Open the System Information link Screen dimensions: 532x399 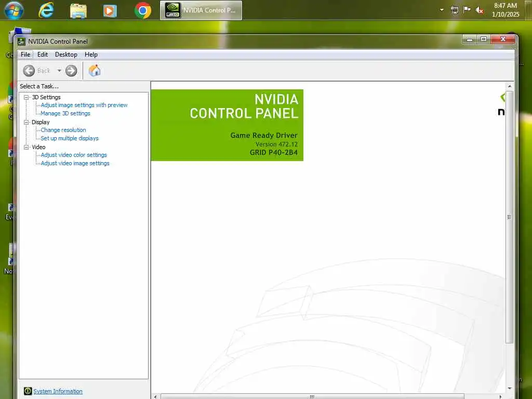pyautogui.click(x=58, y=391)
